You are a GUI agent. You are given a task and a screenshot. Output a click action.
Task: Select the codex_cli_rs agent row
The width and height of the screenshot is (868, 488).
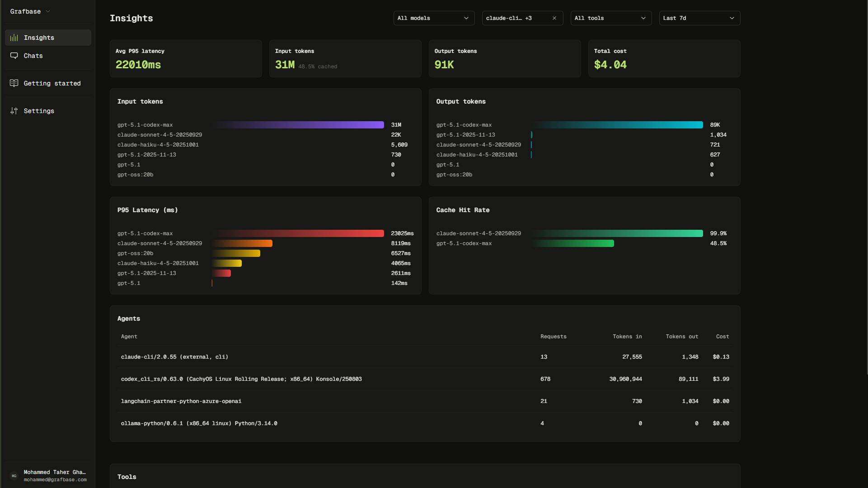pyautogui.click(x=241, y=379)
